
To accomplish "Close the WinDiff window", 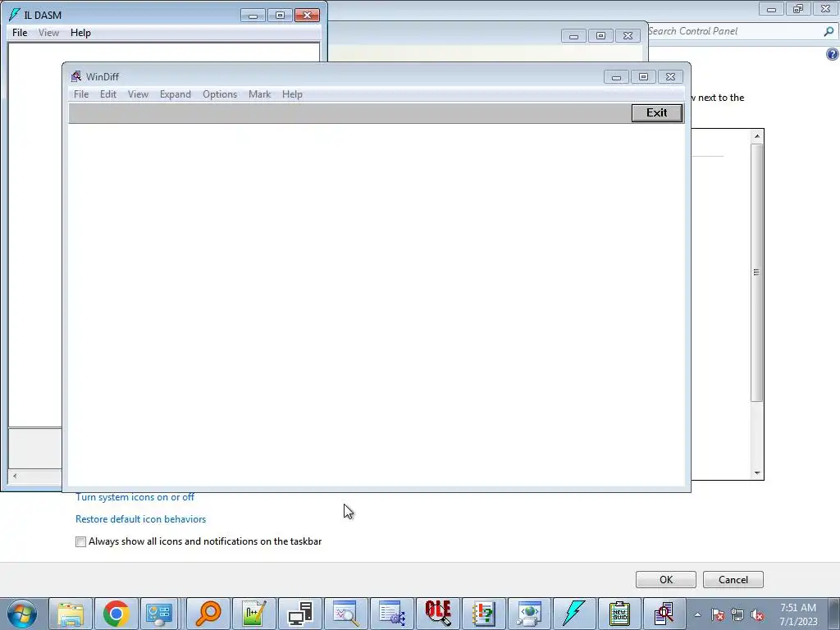I will click(x=670, y=77).
